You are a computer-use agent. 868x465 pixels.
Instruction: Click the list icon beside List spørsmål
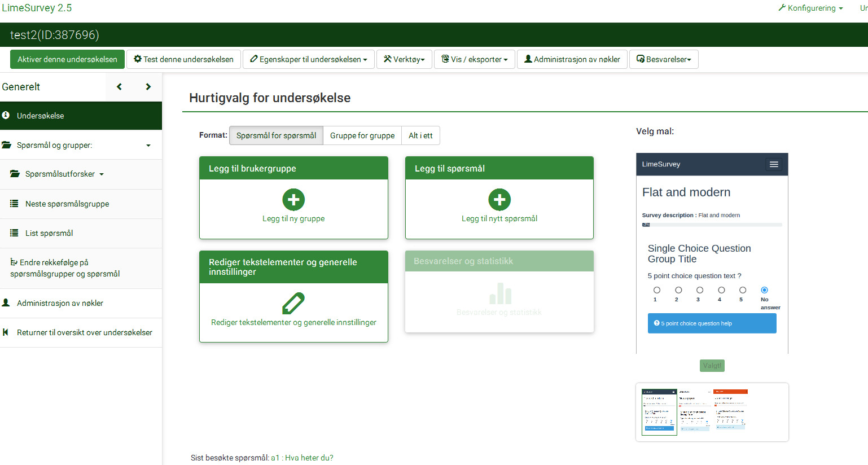14,233
